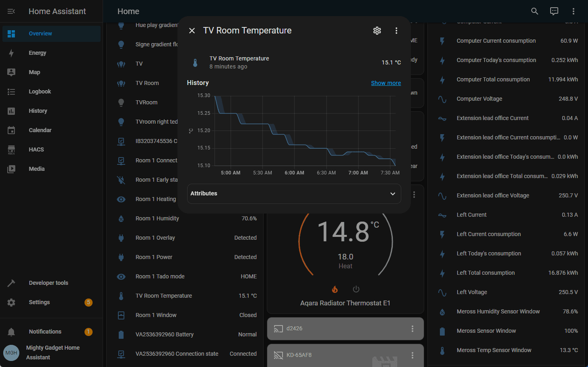Open Developer tools in sidebar
Viewport: 588px width, 367px height.
click(x=48, y=283)
